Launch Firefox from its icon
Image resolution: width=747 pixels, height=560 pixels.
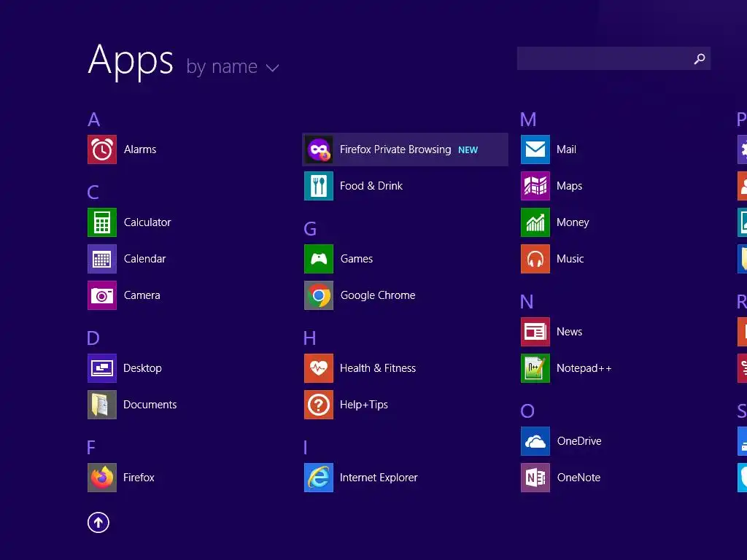click(102, 478)
